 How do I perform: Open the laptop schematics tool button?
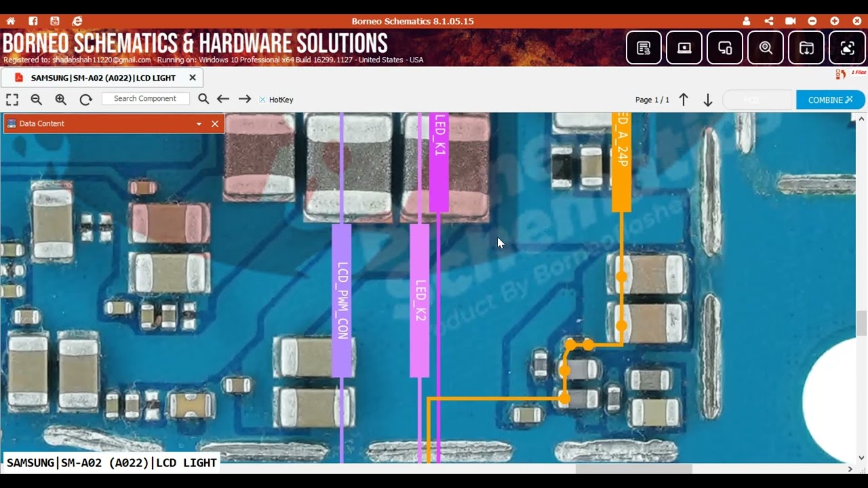[x=684, y=47]
